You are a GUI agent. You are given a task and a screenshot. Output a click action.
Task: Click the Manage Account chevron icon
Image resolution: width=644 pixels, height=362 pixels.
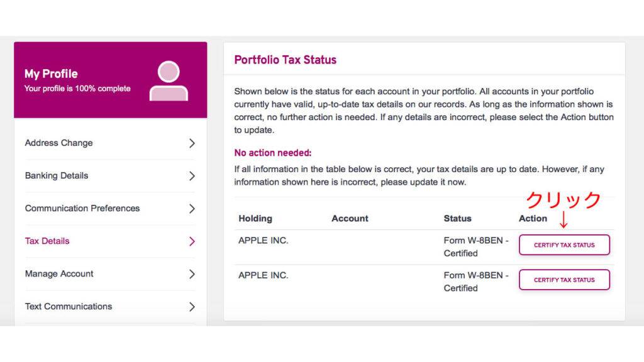pyautogui.click(x=192, y=274)
